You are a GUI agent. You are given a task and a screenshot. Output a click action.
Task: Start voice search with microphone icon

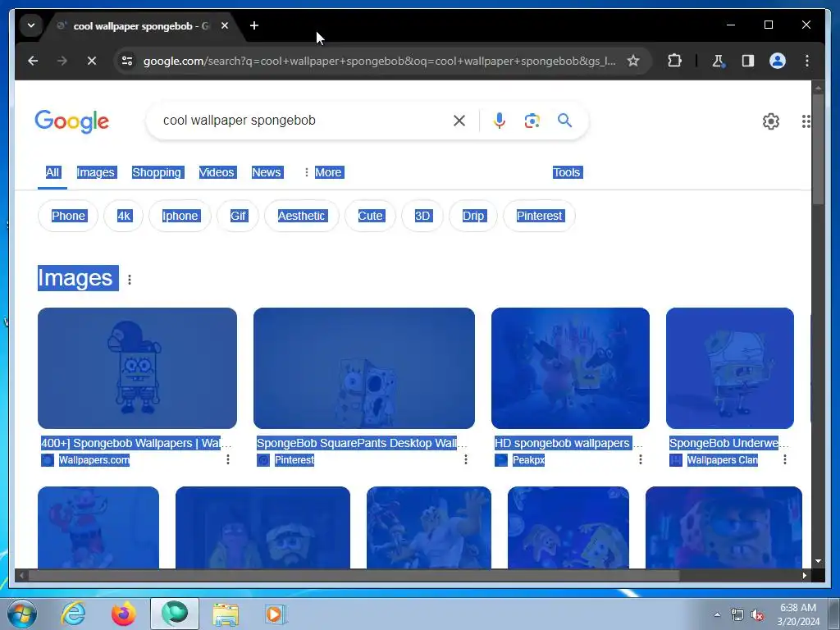point(500,121)
